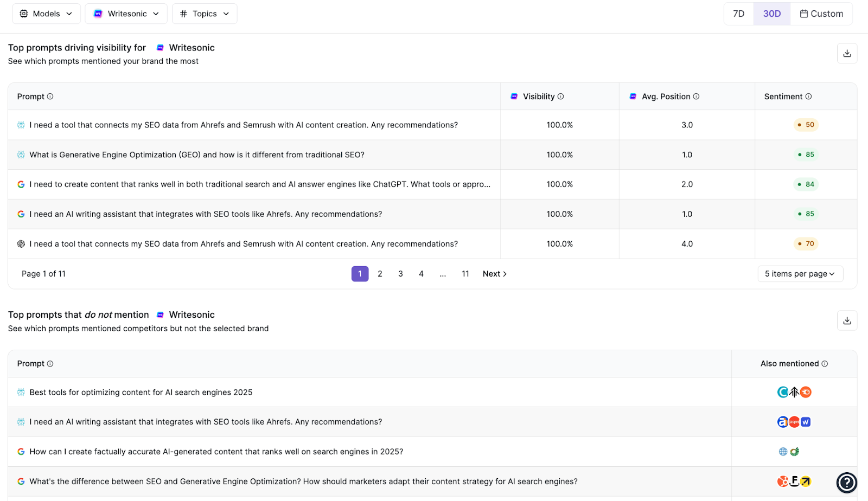
Task: Open prompt about ranking in ChatGPT answer engines
Action: point(260,184)
